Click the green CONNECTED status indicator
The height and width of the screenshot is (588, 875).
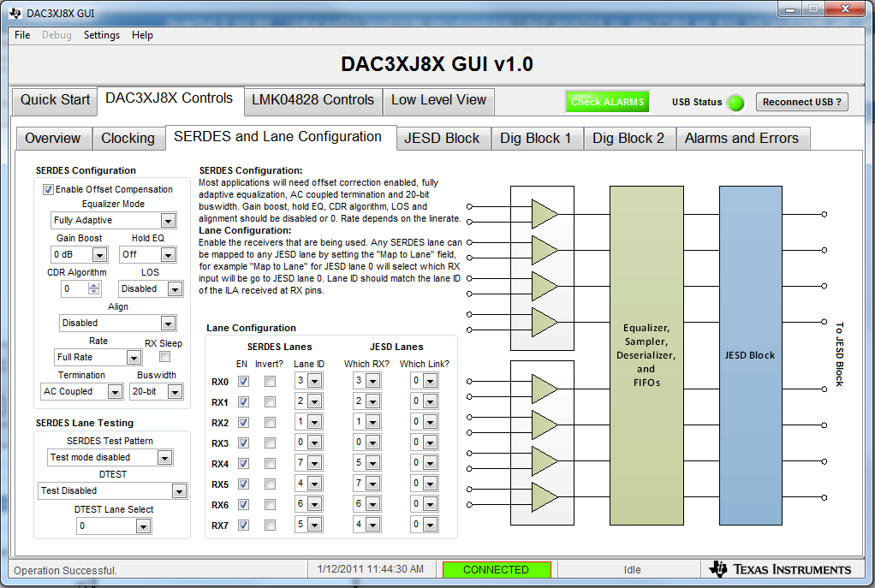(x=496, y=569)
